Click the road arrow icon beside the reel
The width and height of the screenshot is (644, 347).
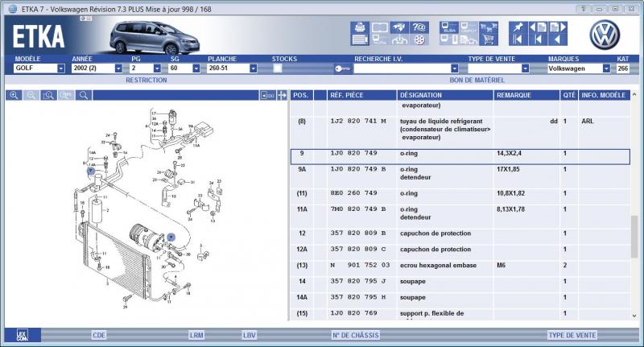point(399,39)
